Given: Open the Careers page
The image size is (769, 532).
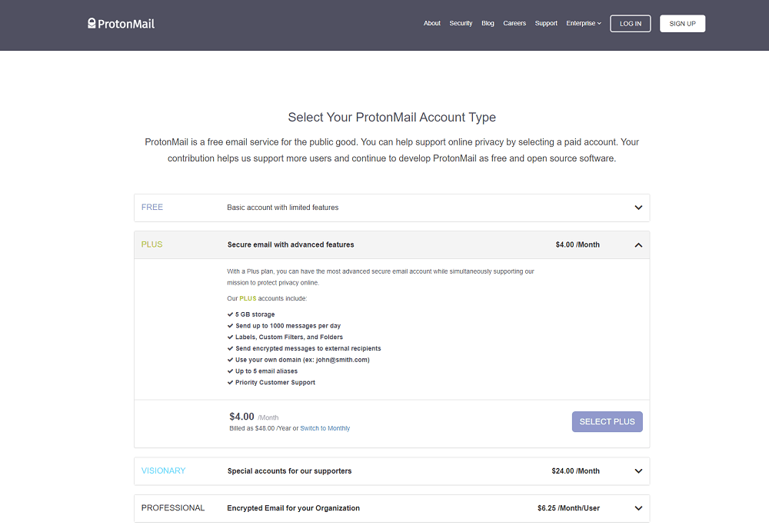Looking at the screenshot, I should (x=514, y=23).
